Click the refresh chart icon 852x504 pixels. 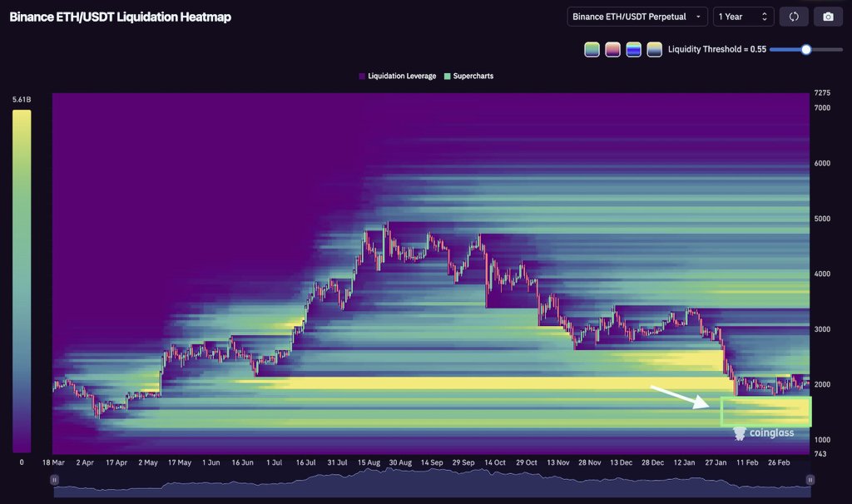794,17
